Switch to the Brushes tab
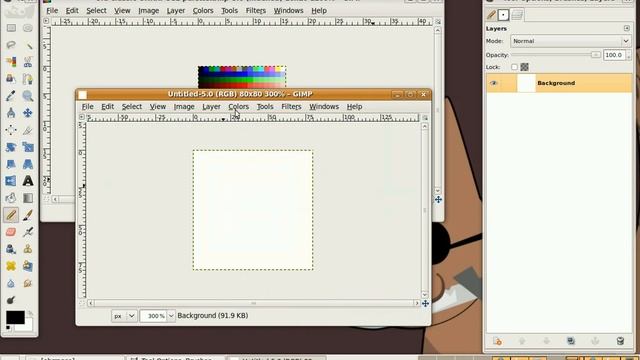 [503, 15]
